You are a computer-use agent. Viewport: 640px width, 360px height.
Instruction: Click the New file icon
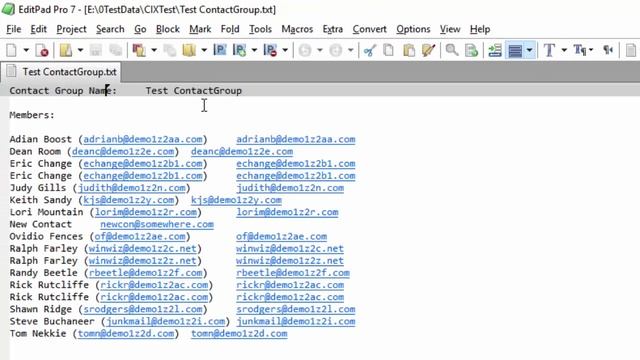tap(12, 51)
